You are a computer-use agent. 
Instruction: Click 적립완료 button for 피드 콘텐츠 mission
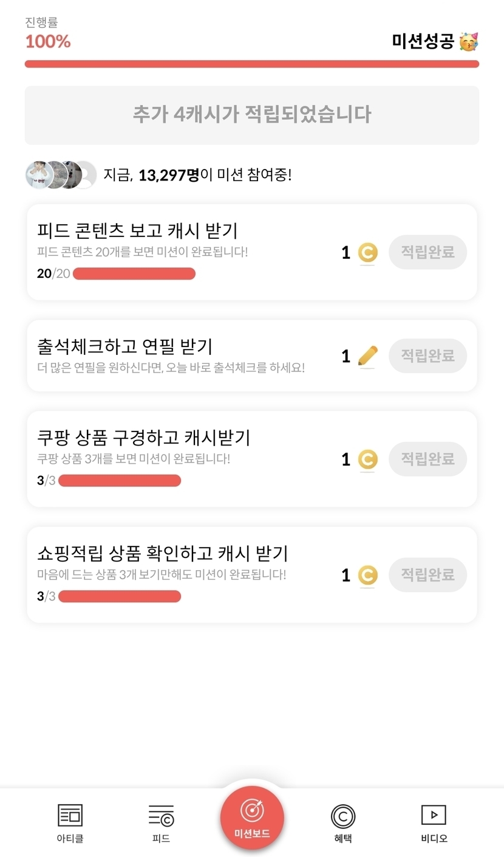[427, 252]
